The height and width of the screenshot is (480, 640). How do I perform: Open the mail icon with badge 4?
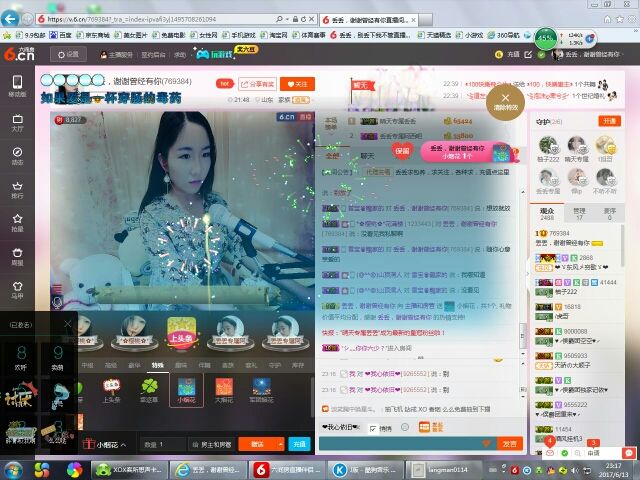click(x=550, y=452)
